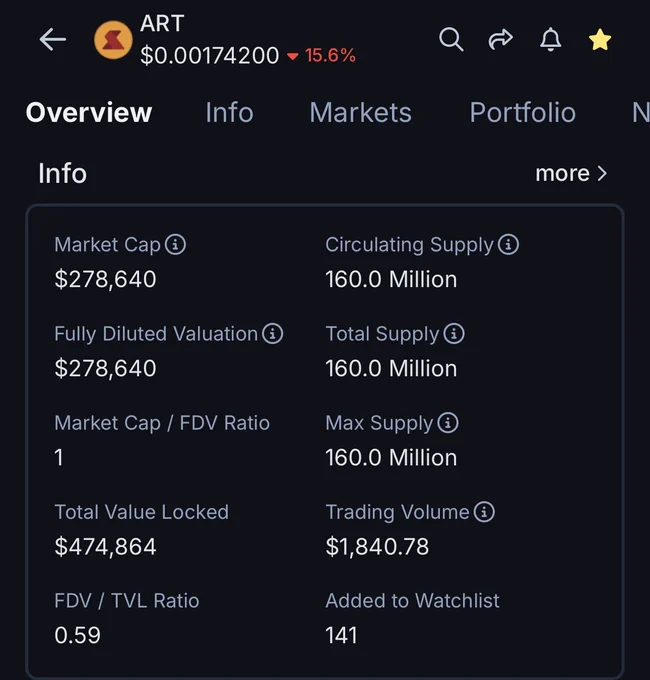This screenshot has width=650, height=680.
Task: Tap the $0.00174200 price text
Action: 209,56
